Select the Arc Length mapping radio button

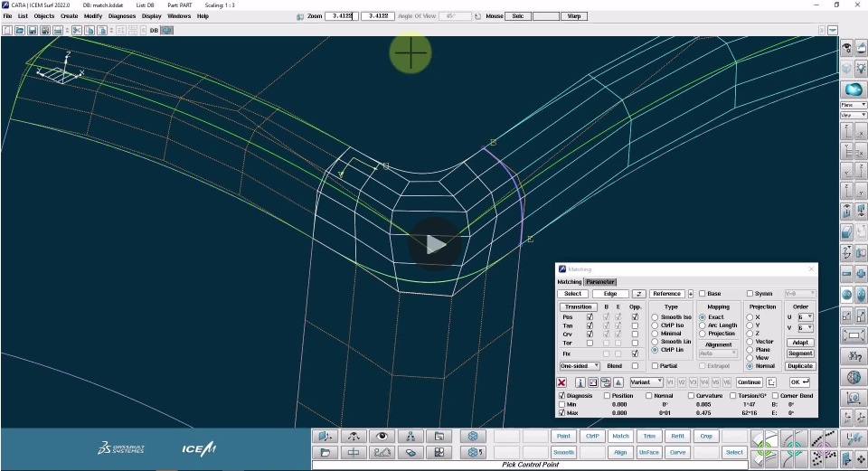pos(702,325)
